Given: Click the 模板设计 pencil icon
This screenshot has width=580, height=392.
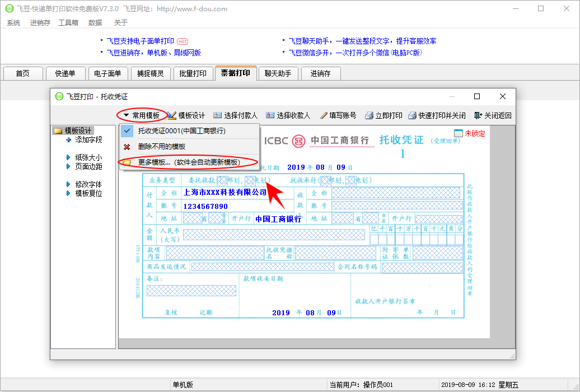Looking at the screenshot, I should pyautogui.click(x=172, y=115).
